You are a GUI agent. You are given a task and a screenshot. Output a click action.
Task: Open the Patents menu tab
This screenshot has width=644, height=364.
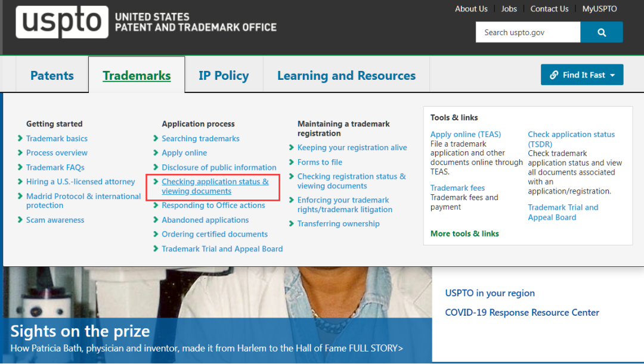[x=52, y=76]
